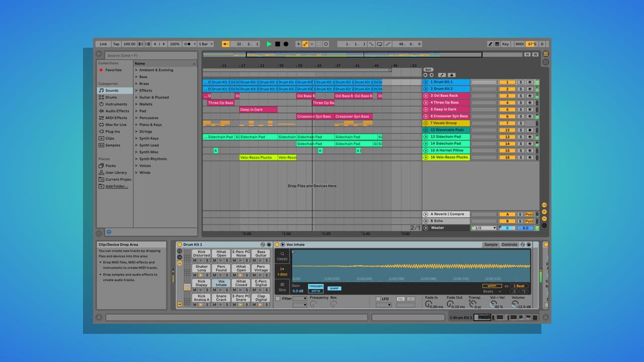Click the Link button
Image resolution: width=644 pixels, height=362 pixels.
[103, 44]
